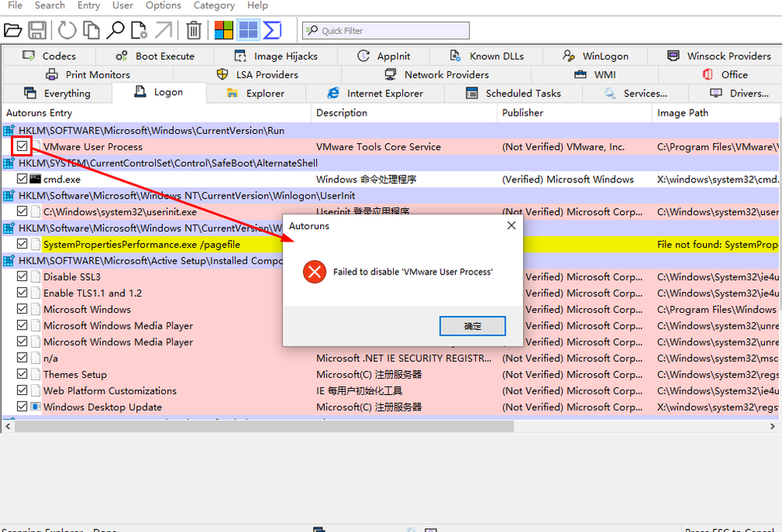
Task: Click the horizontal scrollbar thumb
Action: (265, 426)
